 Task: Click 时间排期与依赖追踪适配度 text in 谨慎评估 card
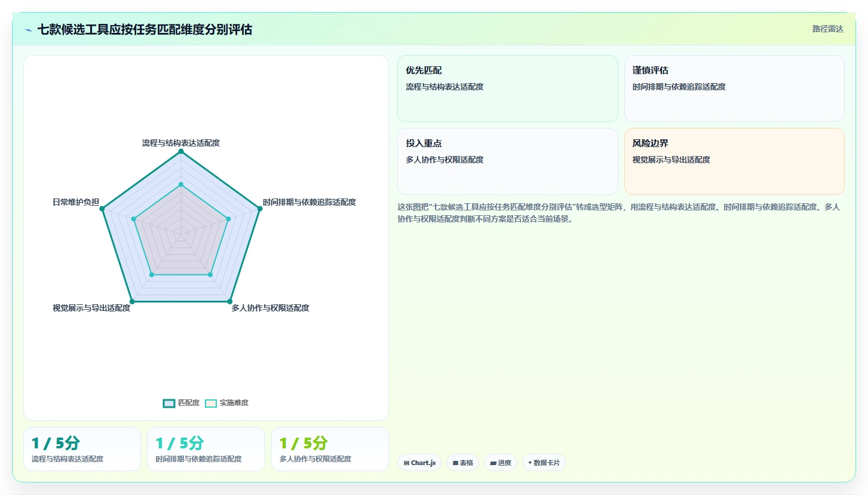(679, 87)
